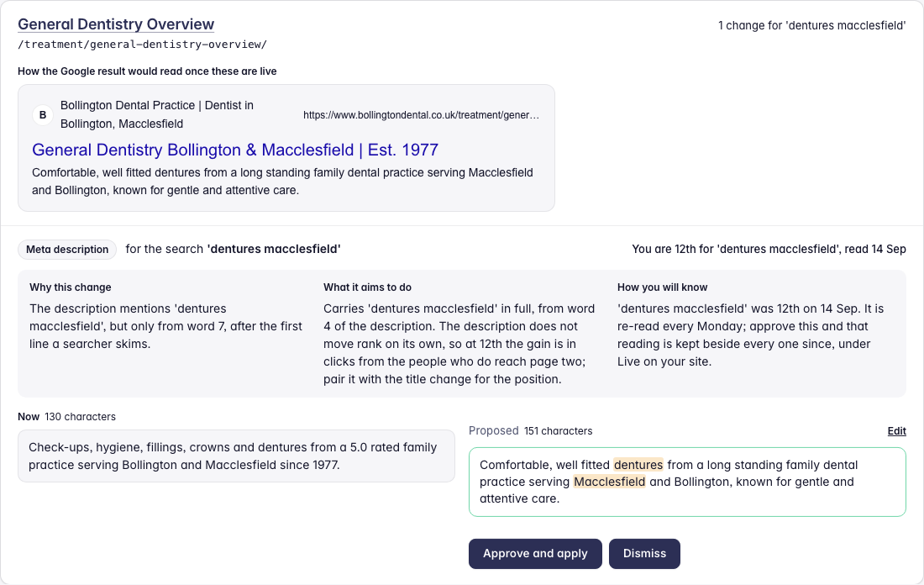Click the page path /treatment/general-dentistry-overview/
The image size is (924, 585).
tap(142, 45)
